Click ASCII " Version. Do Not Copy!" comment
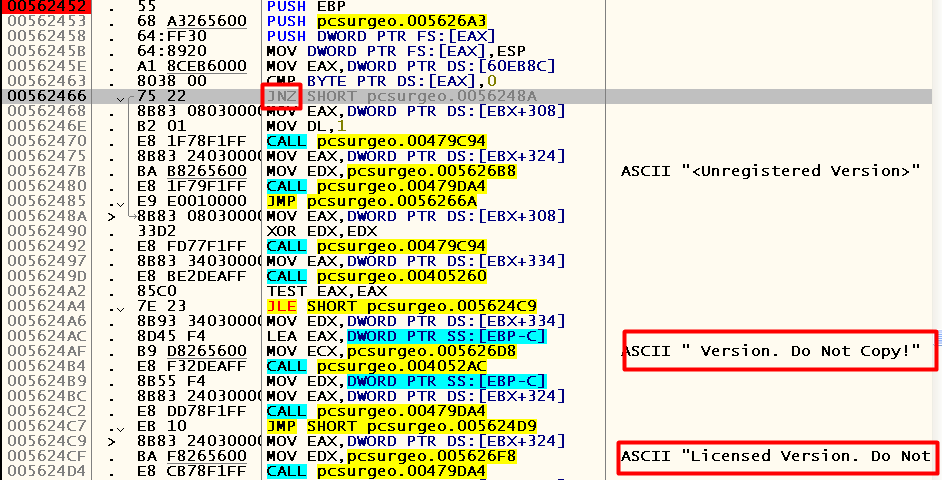The width and height of the screenshot is (942, 480). pyautogui.click(x=771, y=351)
